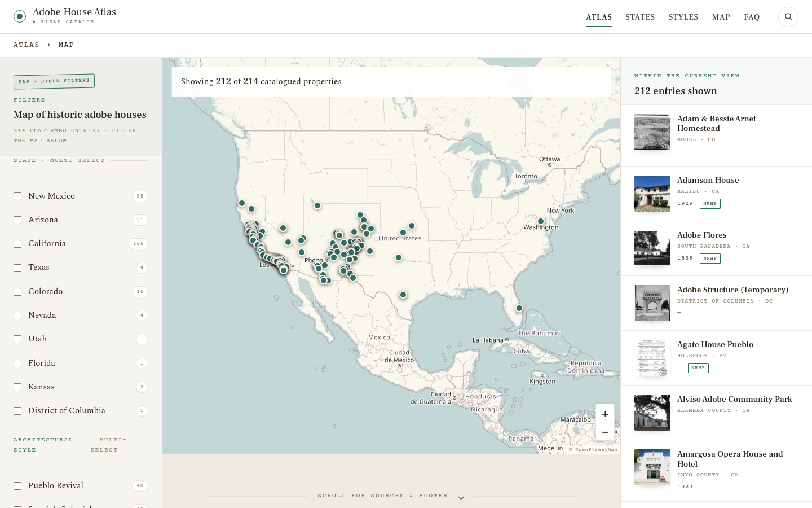Screen dimensions: 812x508
Task: Check the California state filter
Action: coord(17,244)
